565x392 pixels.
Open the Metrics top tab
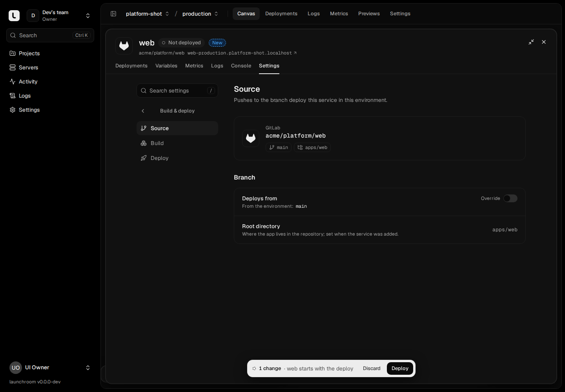(x=339, y=14)
